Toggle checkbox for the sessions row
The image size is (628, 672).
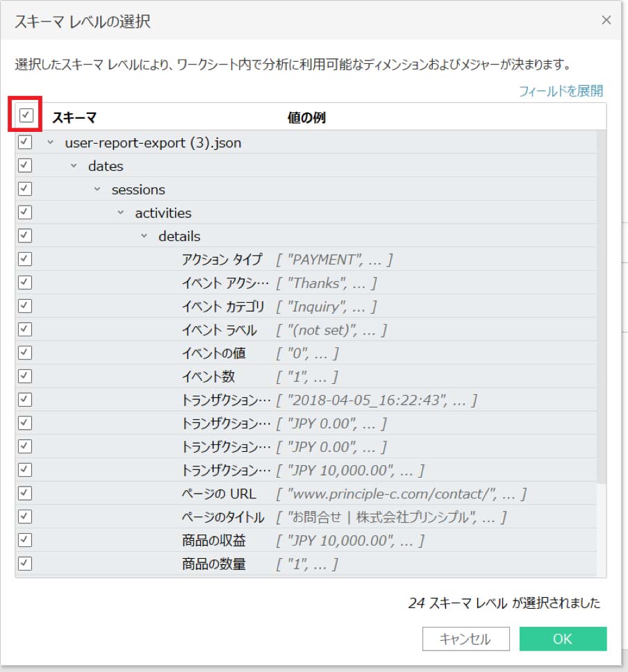tap(26, 190)
